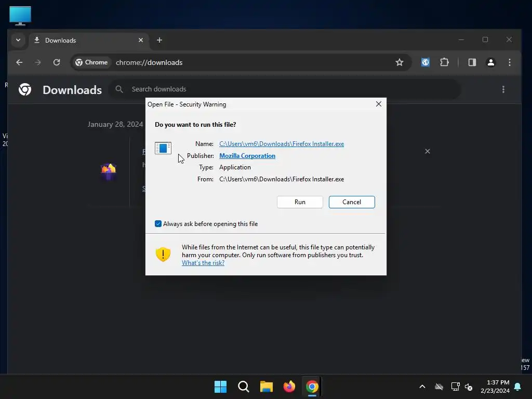
Task: Click the Mozilla Corporation publisher link
Action: point(247,156)
